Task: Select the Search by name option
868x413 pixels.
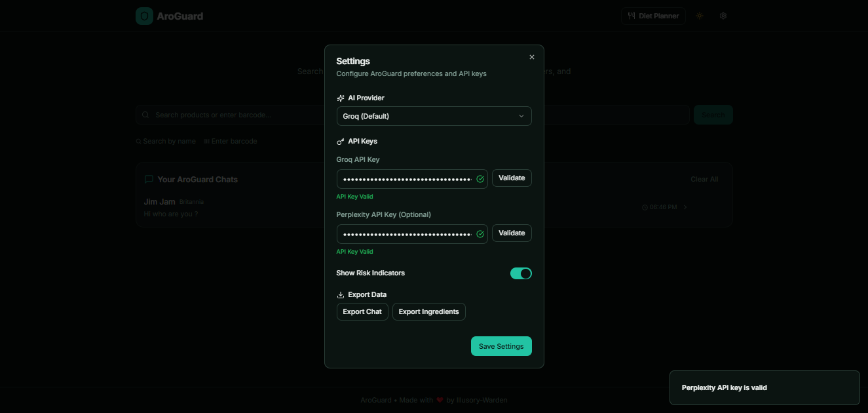Action: pos(165,140)
